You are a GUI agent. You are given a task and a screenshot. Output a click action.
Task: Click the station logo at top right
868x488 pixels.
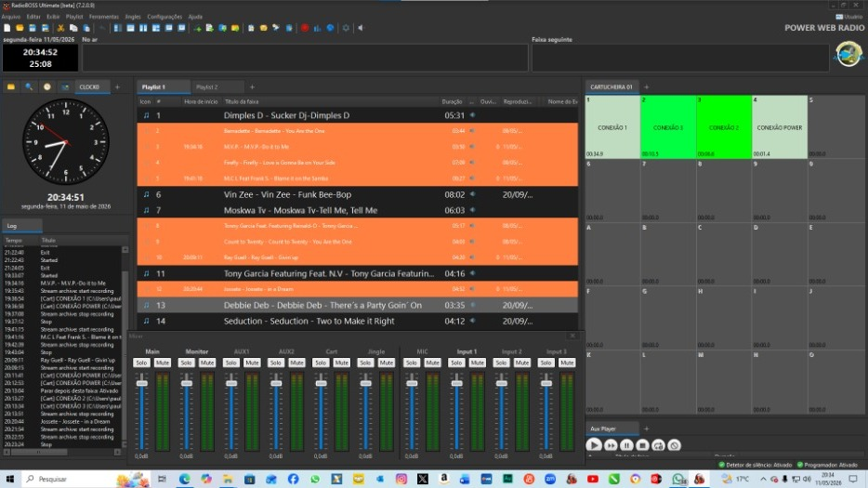coord(848,54)
